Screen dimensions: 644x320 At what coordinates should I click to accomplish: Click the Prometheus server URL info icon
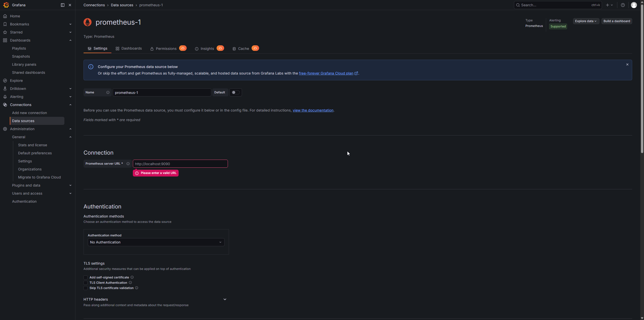coord(128,164)
